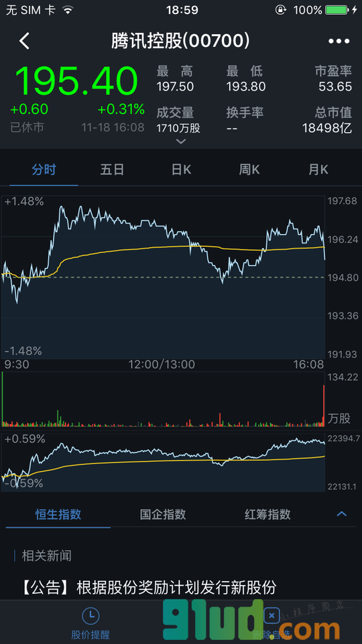Tap the 删除自选 remove icon
This screenshot has height=644, width=362.
[x=271, y=616]
